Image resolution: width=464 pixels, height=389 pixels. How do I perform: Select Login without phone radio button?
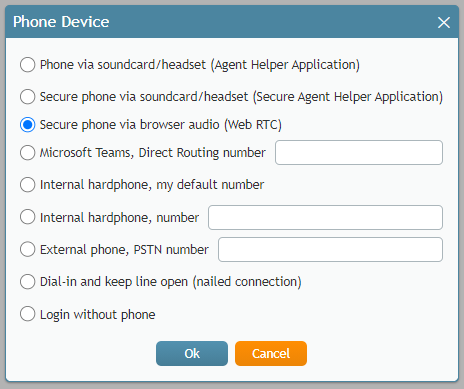[27, 314]
